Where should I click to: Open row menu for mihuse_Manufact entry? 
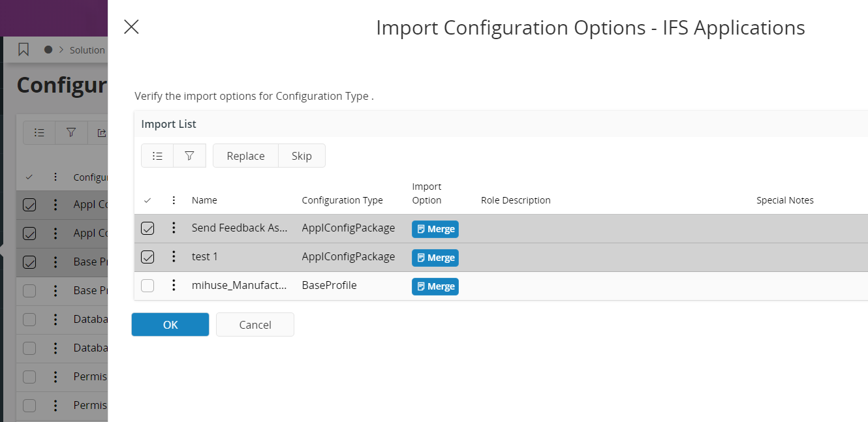(174, 285)
